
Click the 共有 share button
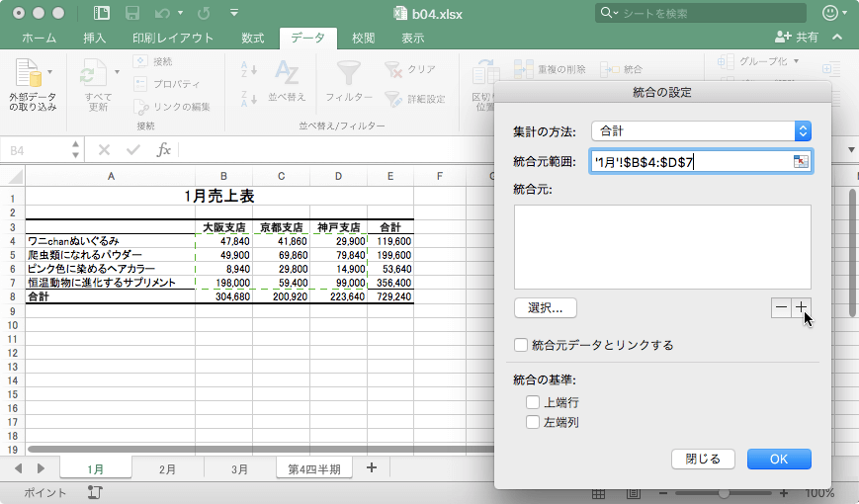pyautogui.click(x=797, y=38)
